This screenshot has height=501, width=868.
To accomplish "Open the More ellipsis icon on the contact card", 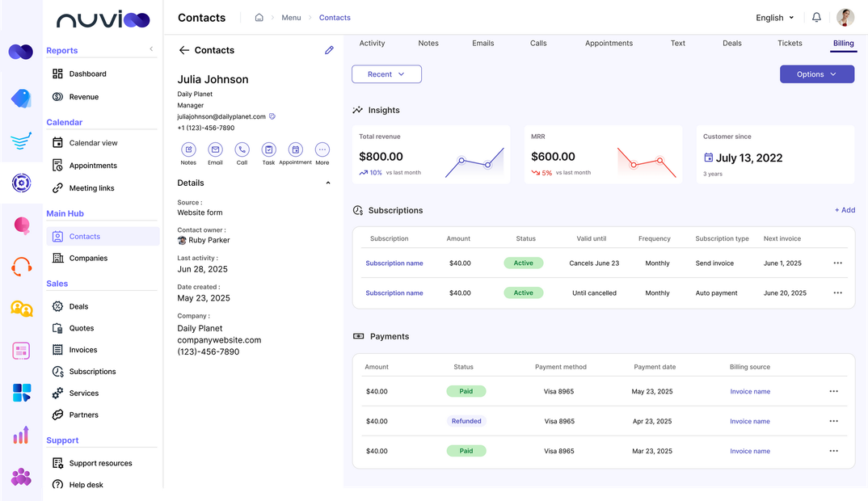I will point(322,149).
